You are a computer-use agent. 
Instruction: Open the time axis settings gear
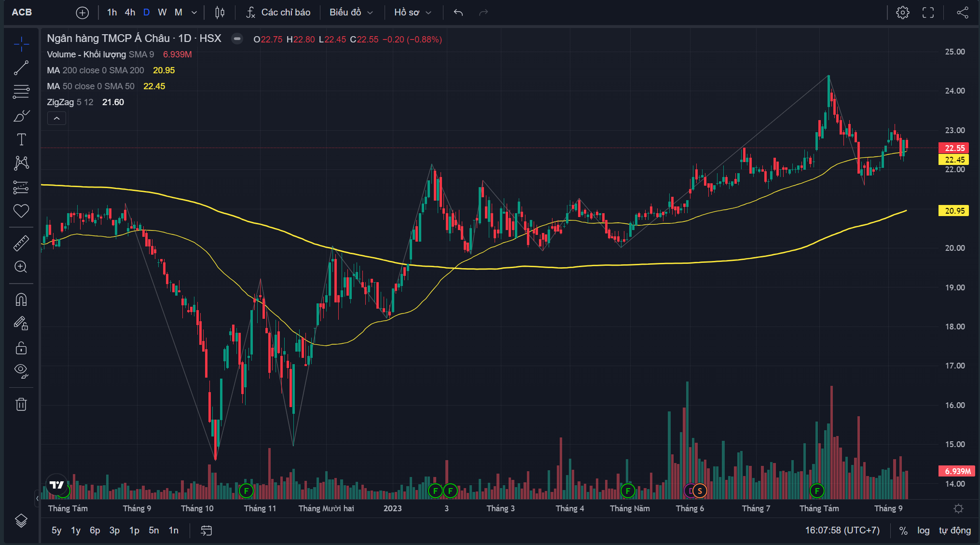(959, 509)
